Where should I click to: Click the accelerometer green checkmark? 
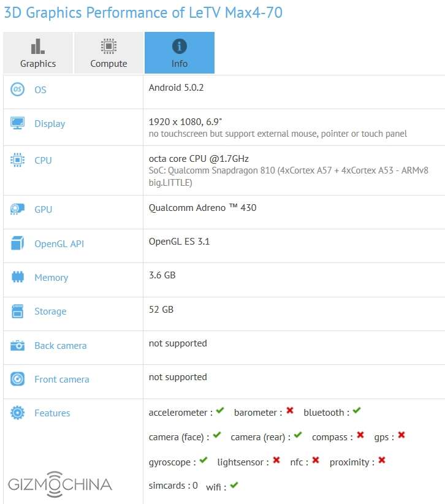pos(220,410)
